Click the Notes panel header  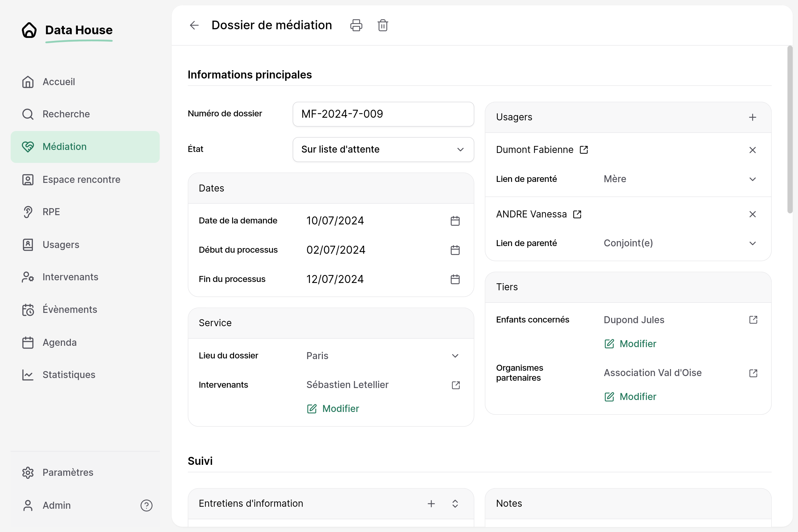(x=628, y=503)
